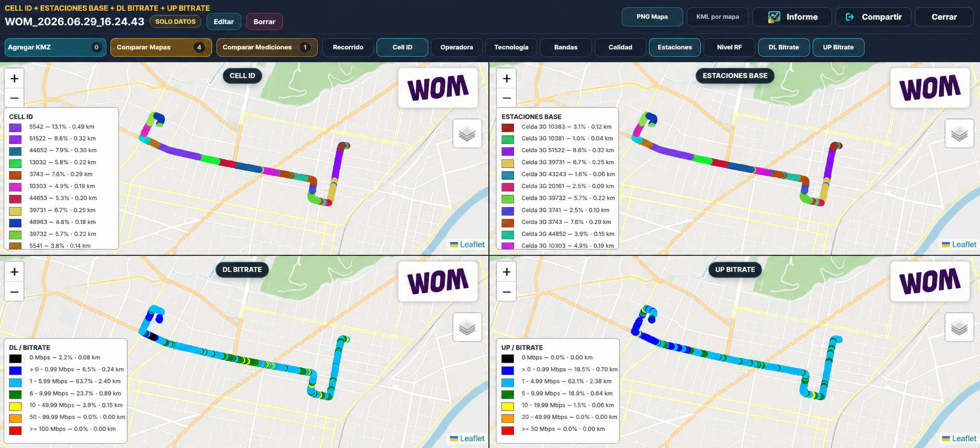Toggle the DL Bitrate layer button
Screen dimensions: 980x448
783,47
